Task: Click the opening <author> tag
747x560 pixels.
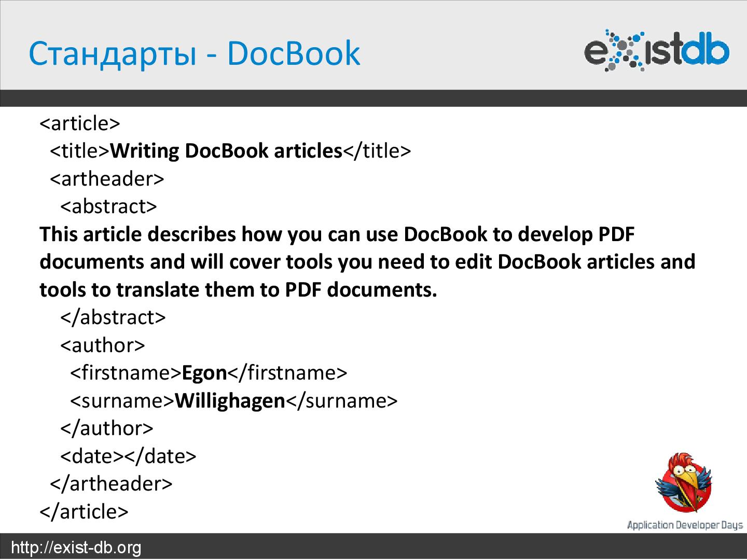Action: pyautogui.click(x=103, y=345)
